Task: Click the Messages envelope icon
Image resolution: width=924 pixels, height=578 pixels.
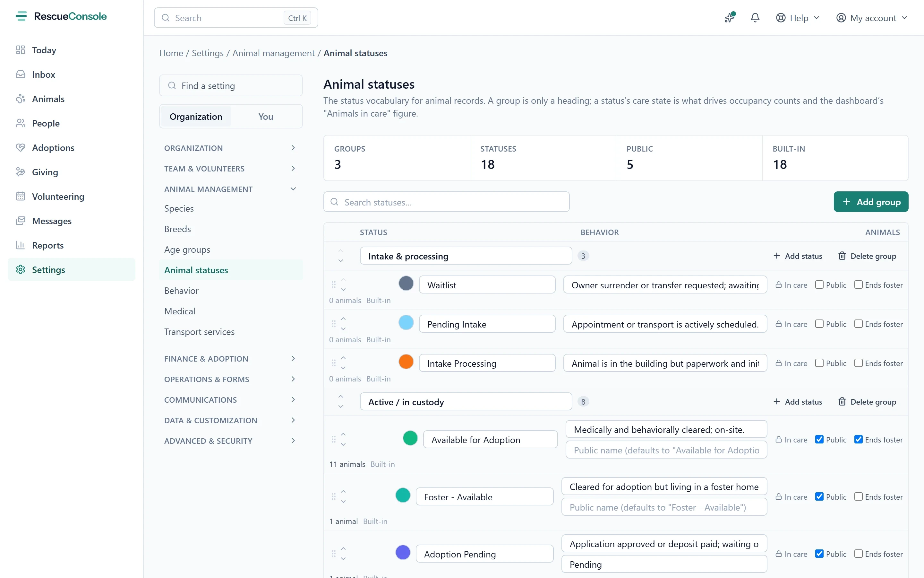Action: pos(20,221)
